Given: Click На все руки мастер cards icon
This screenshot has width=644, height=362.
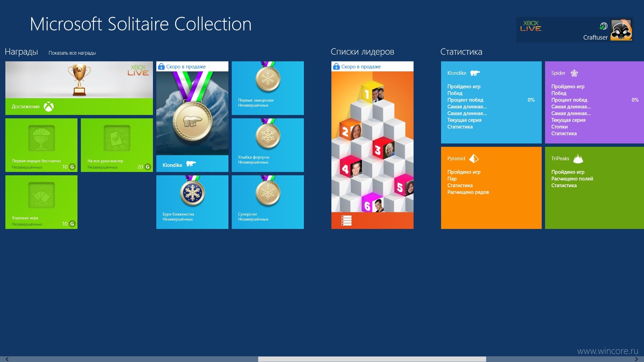Looking at the screenshot, I should pyautogui.click(x=117, y=138).
